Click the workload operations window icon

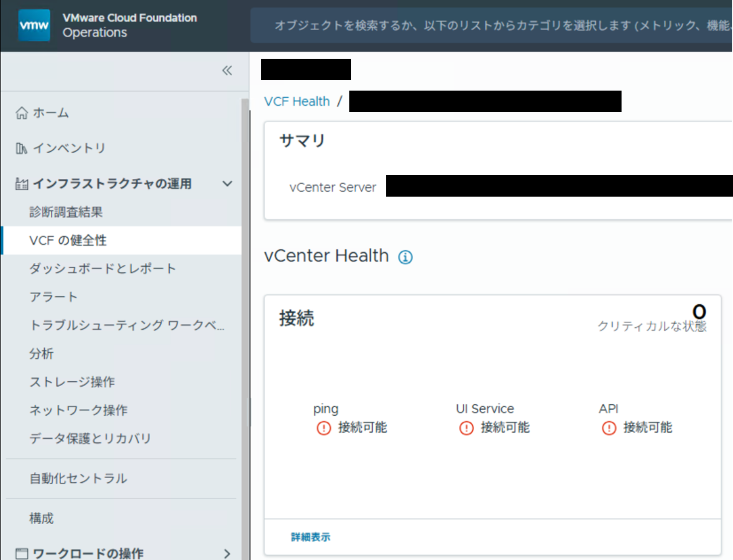21,553
